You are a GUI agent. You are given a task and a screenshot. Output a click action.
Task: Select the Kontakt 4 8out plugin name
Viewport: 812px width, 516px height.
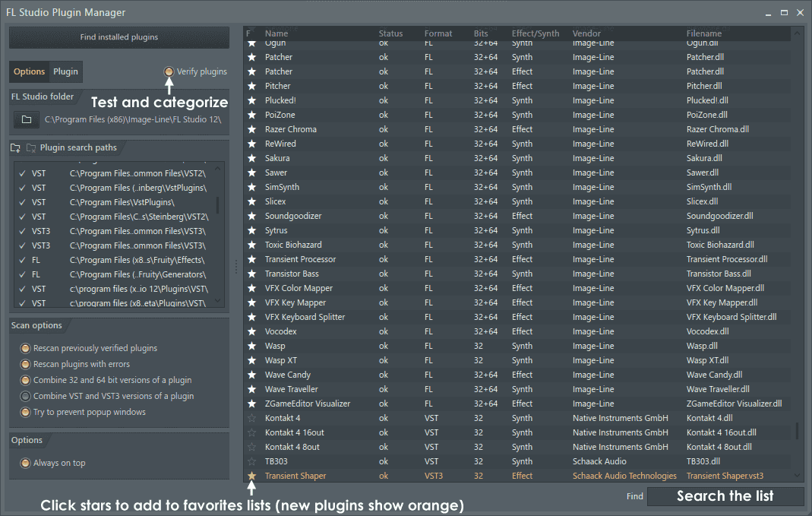tap(292, 447)
